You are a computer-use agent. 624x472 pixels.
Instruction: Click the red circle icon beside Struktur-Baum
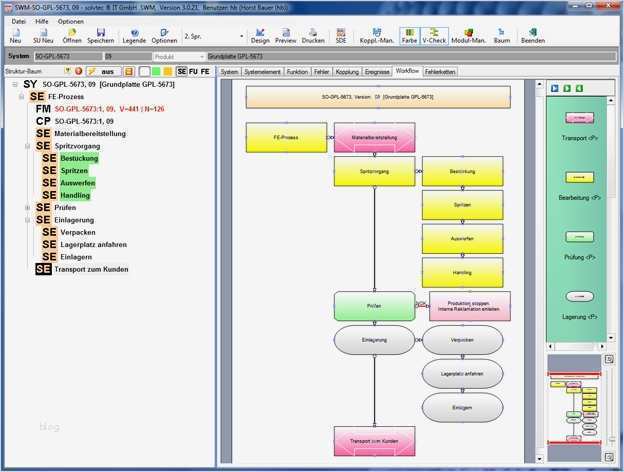point(78,71)
